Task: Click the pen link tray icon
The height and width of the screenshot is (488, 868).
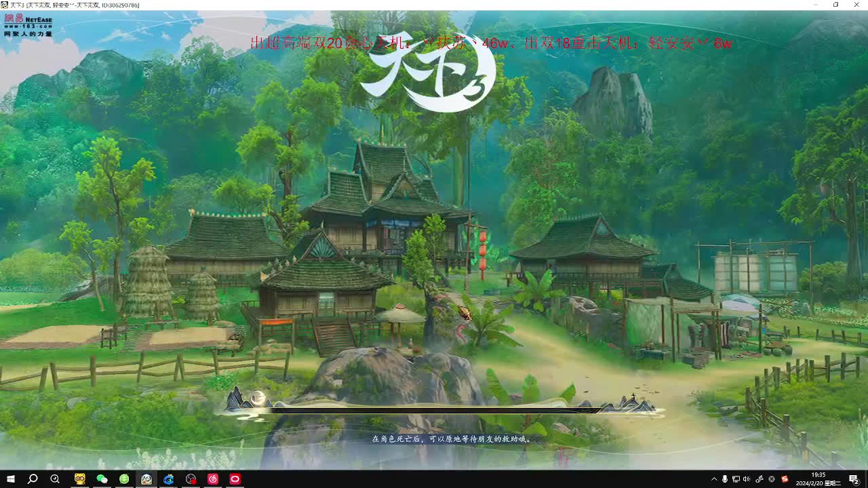Action: pos(759,479)
